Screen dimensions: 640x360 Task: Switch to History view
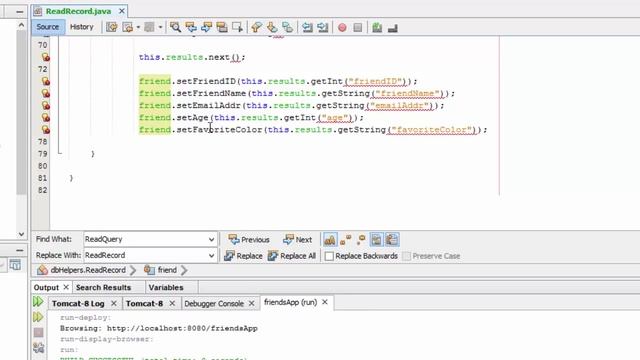click(82, 27)
